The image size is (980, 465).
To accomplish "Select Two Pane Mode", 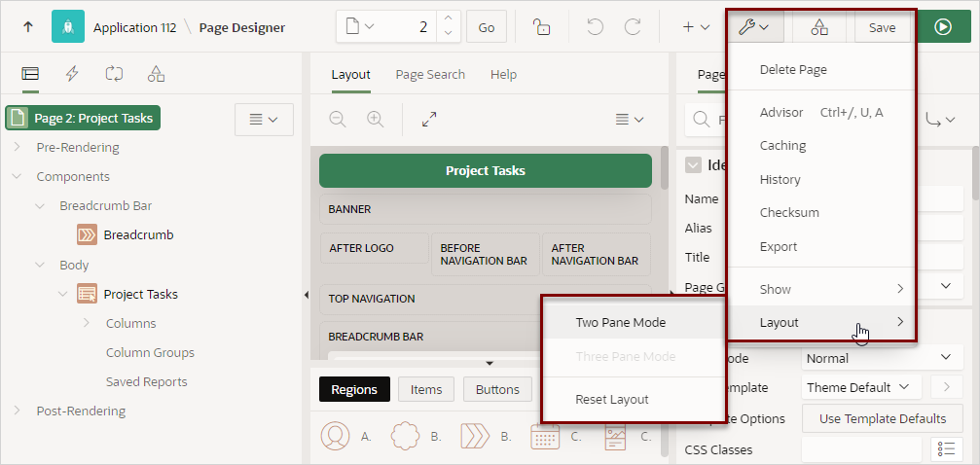I will coord(634,323).
